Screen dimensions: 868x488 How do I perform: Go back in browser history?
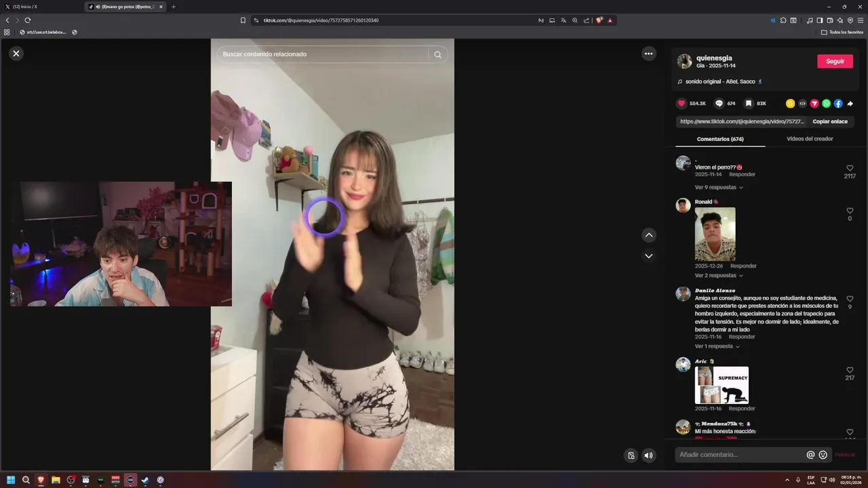pos(7,20)
